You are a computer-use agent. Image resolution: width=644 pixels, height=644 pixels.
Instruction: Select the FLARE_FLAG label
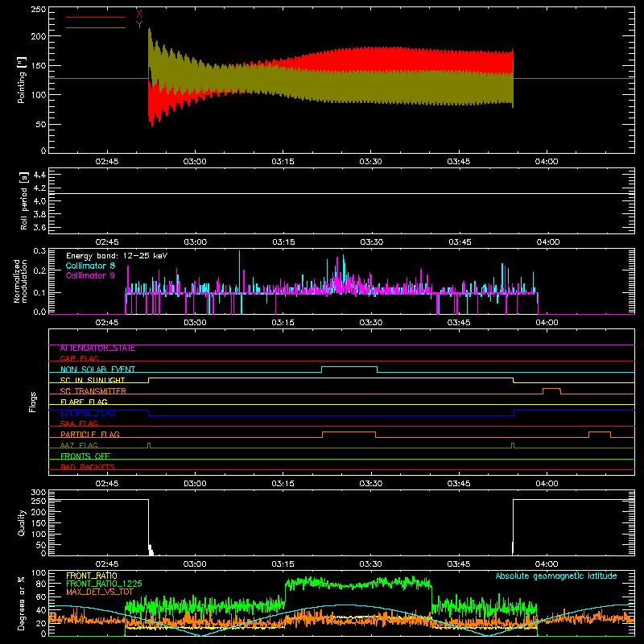coord(84,402)
